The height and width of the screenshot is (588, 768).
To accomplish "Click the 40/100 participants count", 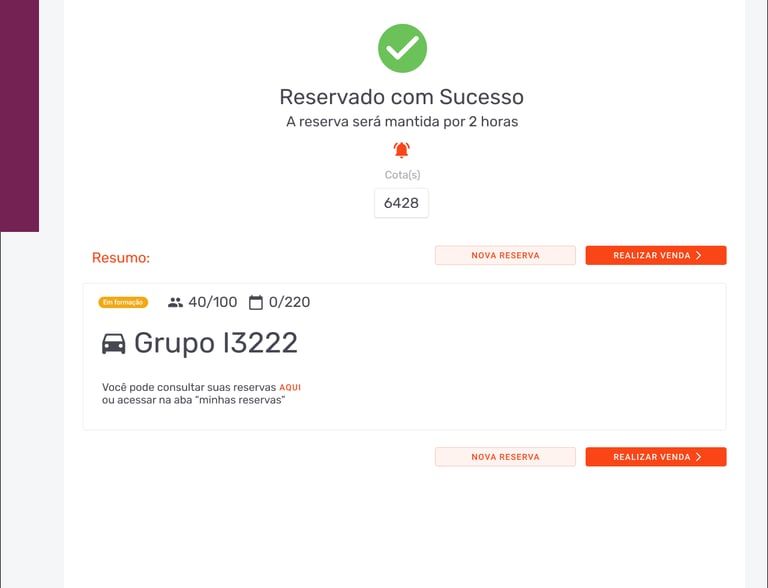I will tap(213, 302).
